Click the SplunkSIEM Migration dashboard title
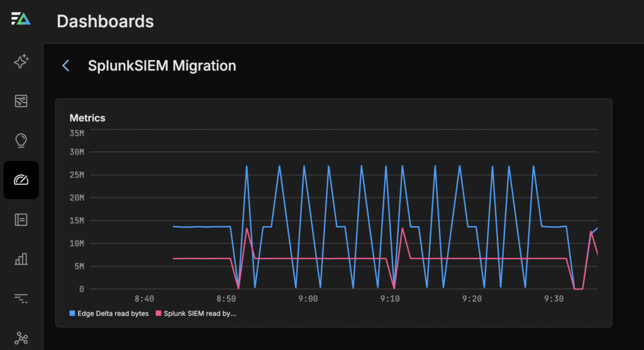This screenshot has height=350, width=644. pyautogui.click(x=162, y=65)
